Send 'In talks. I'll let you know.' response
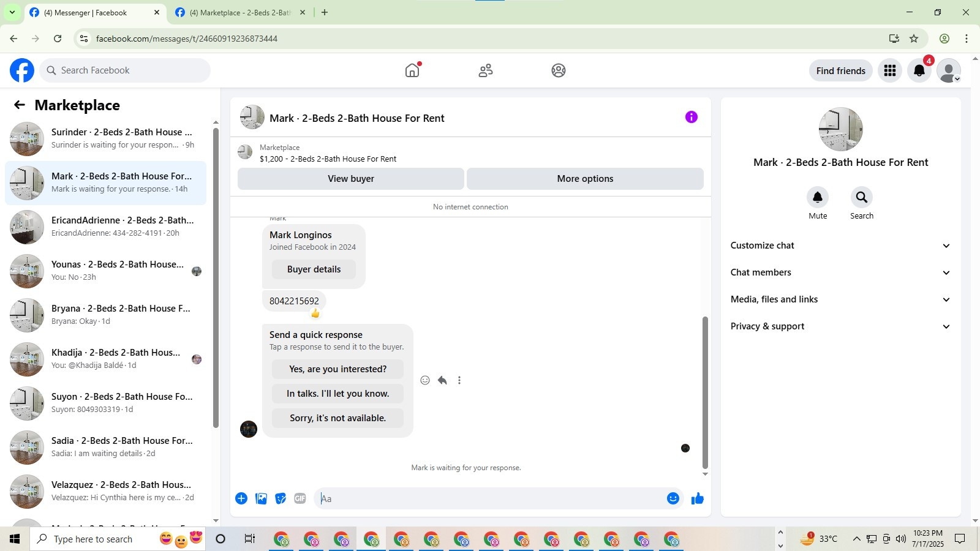 (x=337, y=394)
